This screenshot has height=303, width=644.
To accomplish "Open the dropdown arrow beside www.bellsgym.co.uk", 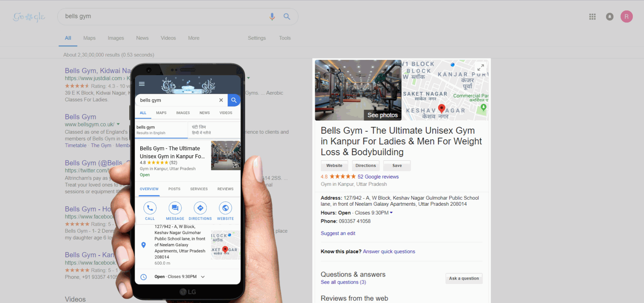I will (x=118, y=124).
